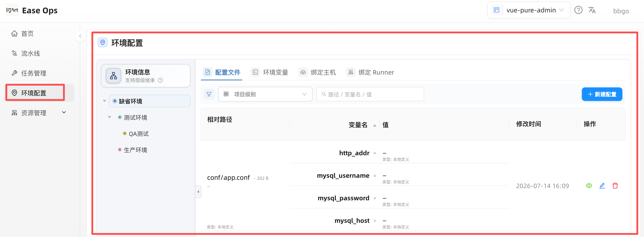
Task: Click the mysql_password variable name
Action: [343, 198]
